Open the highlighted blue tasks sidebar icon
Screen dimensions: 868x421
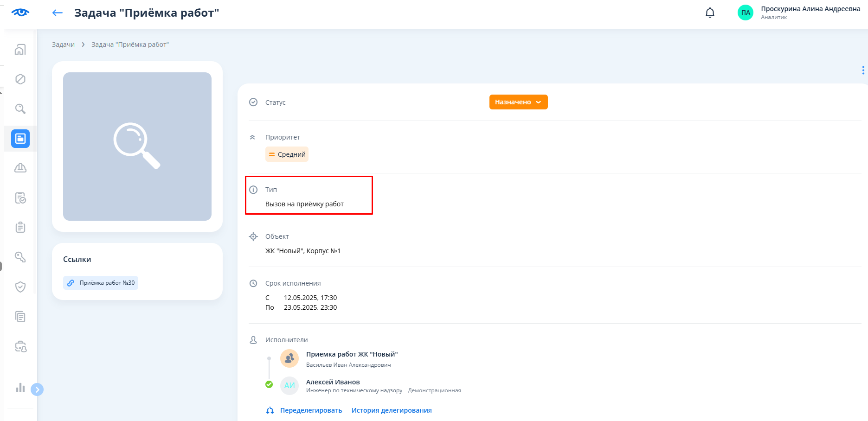pyautogui.click(x=20, y=139)
